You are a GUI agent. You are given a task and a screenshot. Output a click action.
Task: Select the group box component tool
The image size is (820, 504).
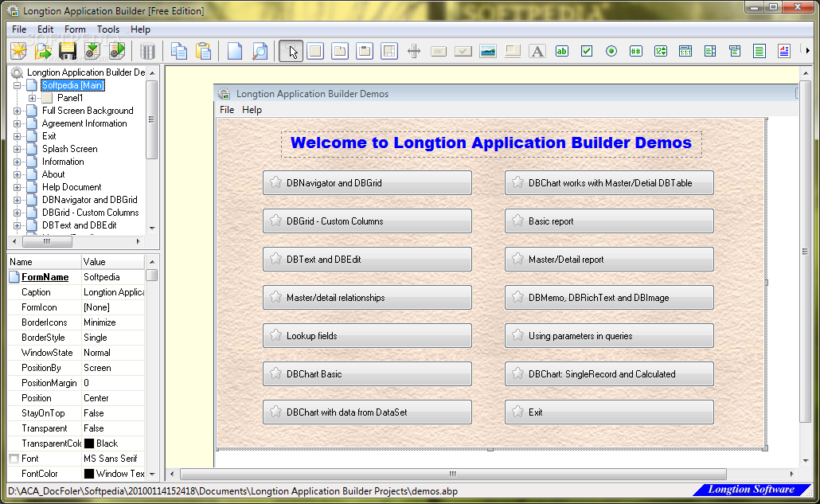[x=365, y=51]
